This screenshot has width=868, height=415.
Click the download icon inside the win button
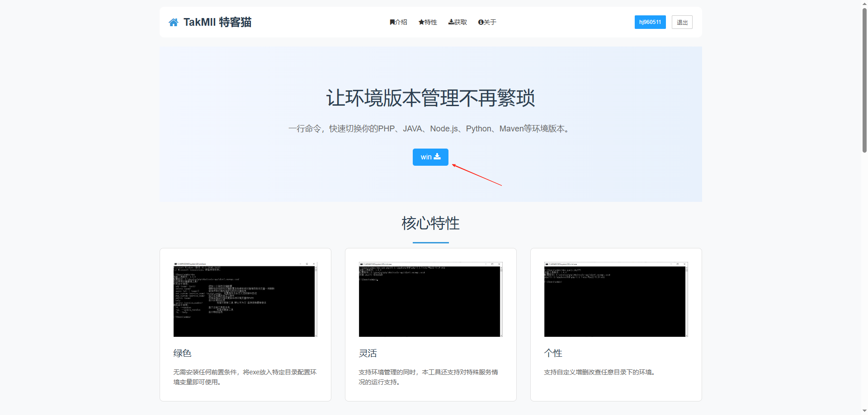coord(437,156)
